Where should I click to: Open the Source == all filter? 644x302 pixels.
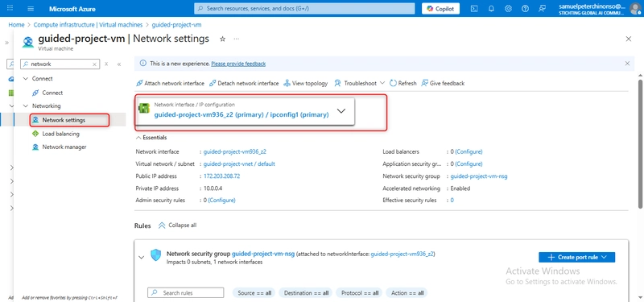point(254,293)
